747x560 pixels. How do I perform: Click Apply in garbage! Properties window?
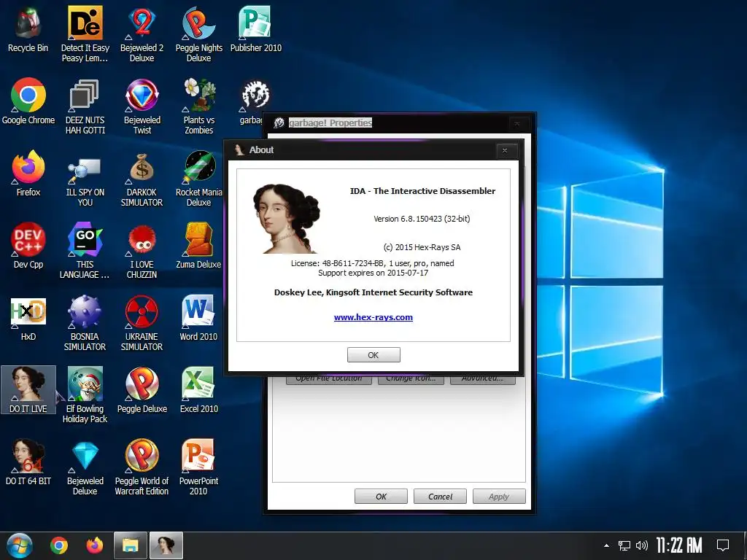[x=499, y=496]
